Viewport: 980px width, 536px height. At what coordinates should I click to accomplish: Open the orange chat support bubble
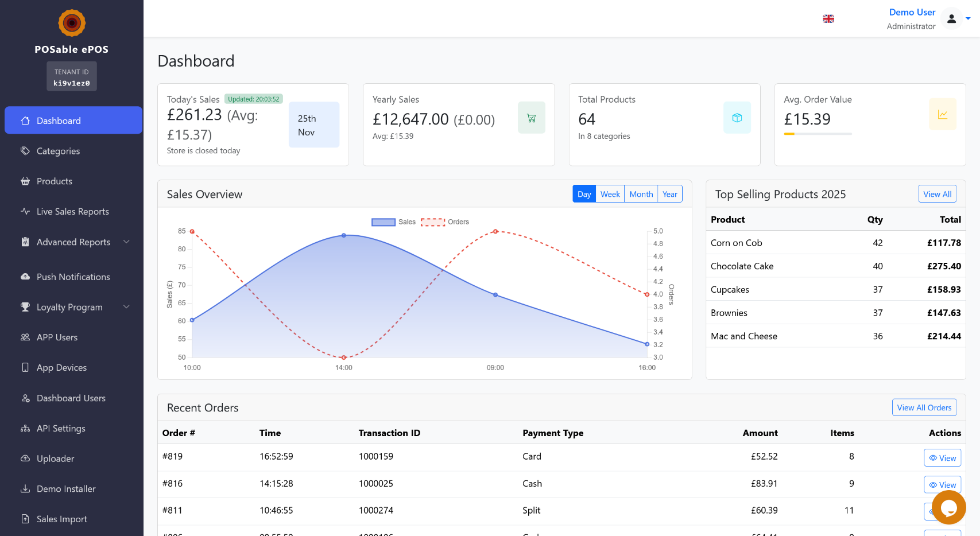(948, 507)
